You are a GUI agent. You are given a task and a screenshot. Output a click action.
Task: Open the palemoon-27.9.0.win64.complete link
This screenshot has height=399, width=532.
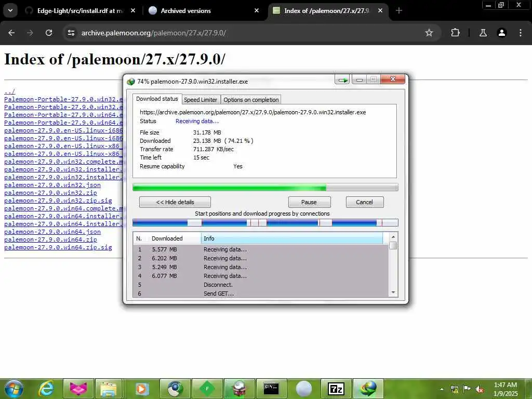[63, 209]
